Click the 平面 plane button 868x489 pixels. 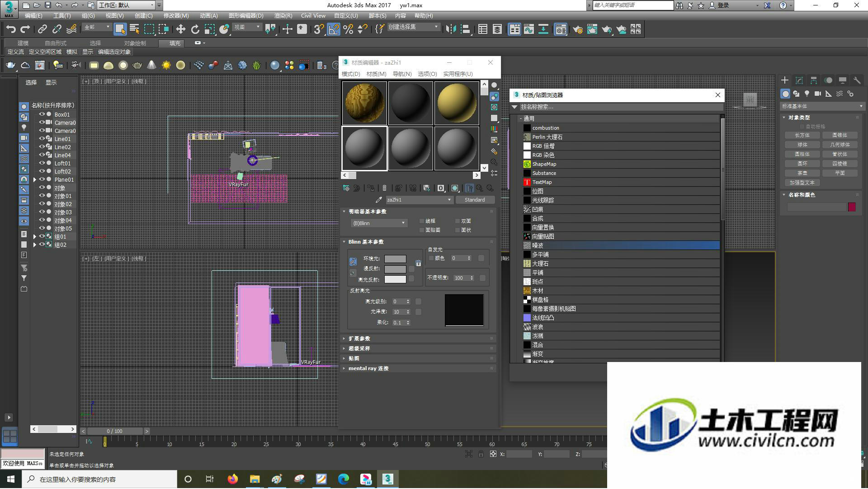(x=840, y=174)
